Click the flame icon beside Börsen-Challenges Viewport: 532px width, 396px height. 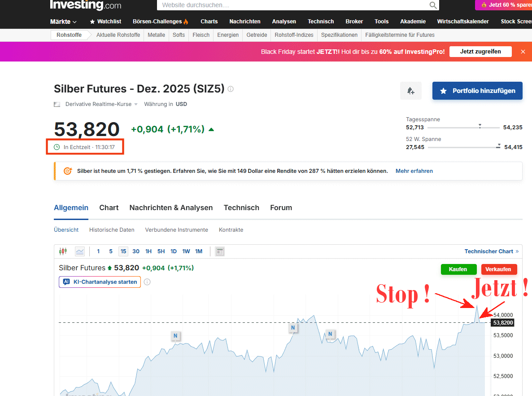(x=186, y=22)
